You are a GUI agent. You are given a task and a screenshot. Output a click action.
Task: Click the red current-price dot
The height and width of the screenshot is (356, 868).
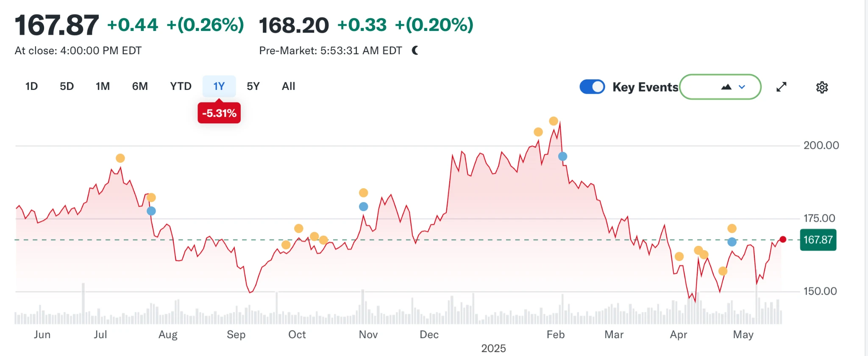coord(783,239)
